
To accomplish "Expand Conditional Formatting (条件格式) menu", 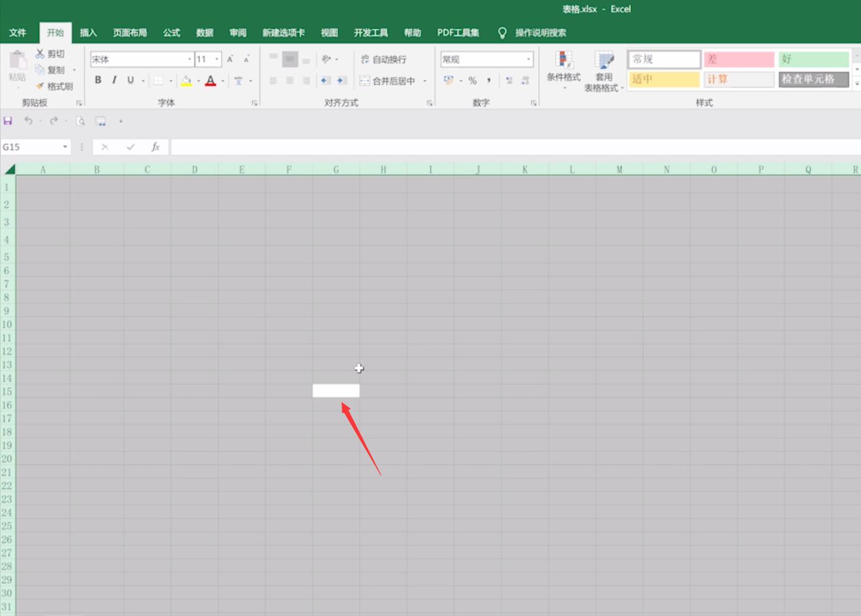I will (564, 72).
